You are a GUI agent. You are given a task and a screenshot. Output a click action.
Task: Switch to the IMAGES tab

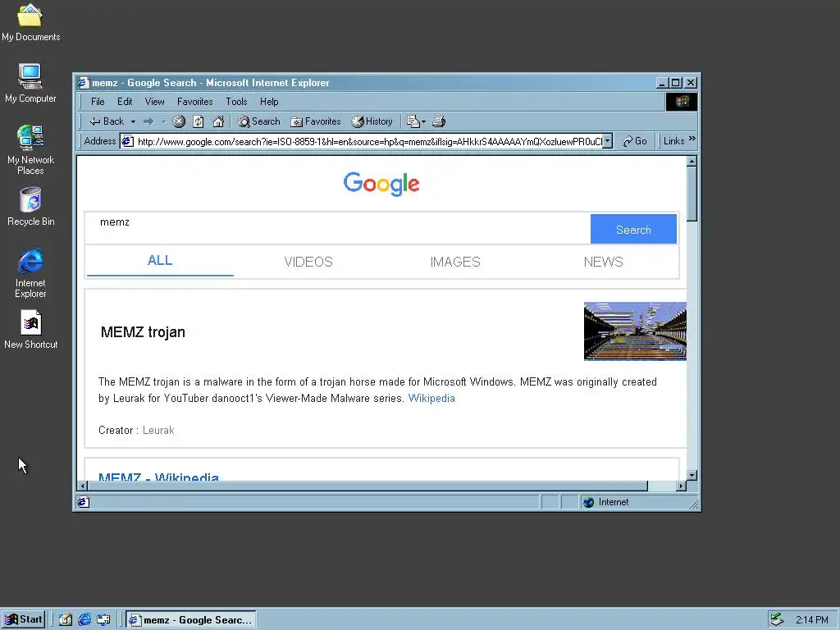coord(455,262)
